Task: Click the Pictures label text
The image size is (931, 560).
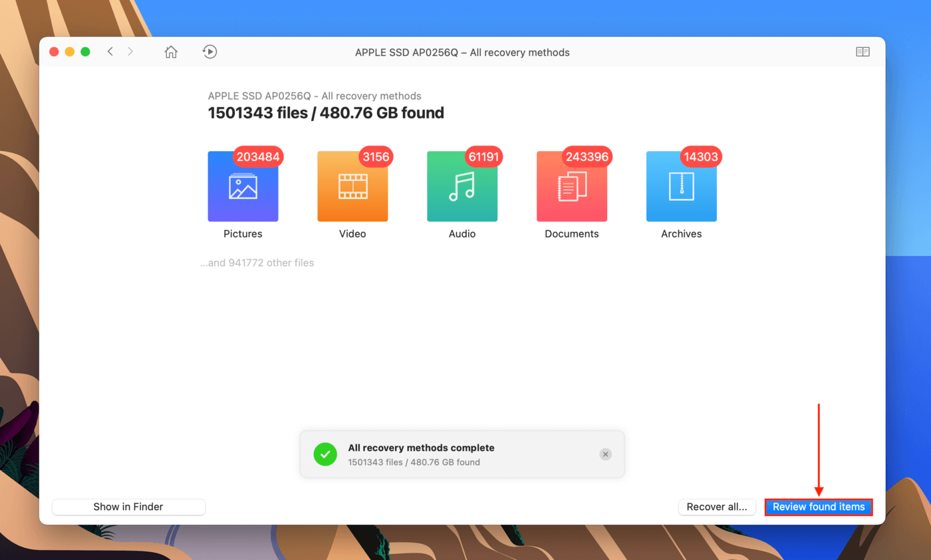Action: point(243,234)
